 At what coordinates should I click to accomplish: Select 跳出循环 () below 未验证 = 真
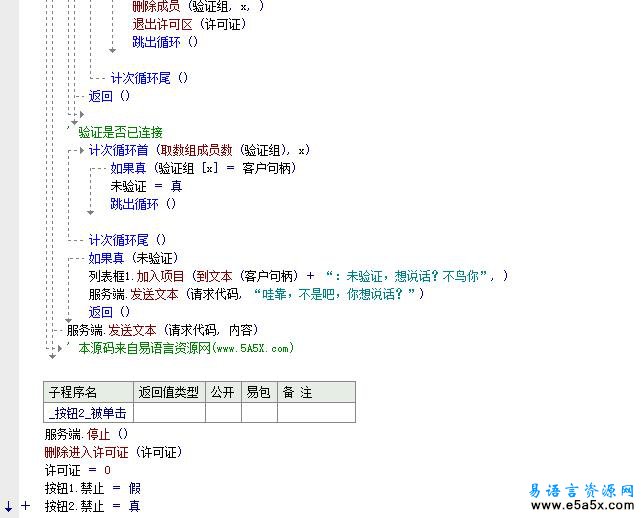tap(143, 204)
